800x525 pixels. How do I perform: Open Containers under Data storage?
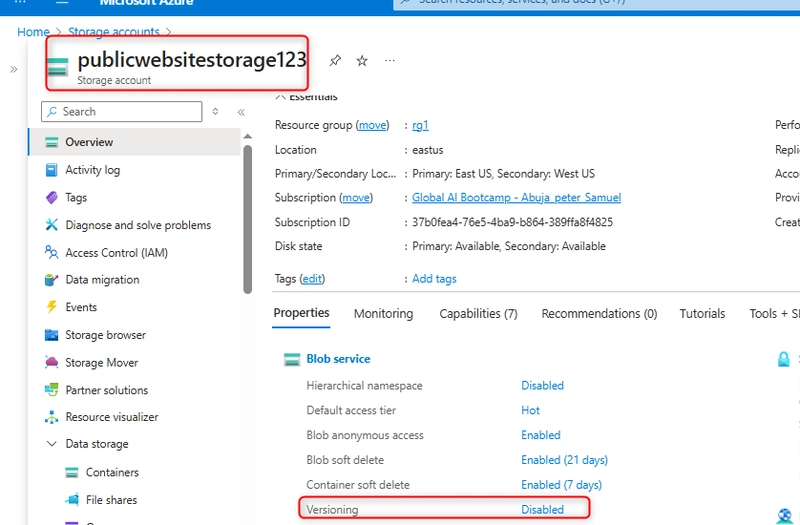pos(112,472)
